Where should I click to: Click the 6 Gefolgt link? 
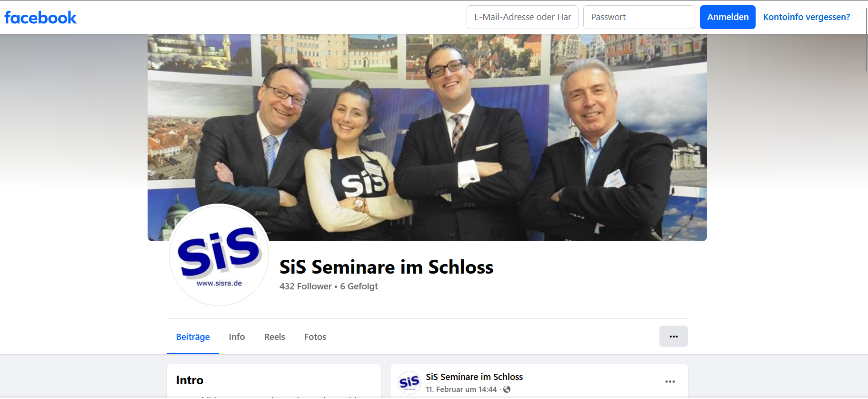pyautogui.click(x=359, y=286)
